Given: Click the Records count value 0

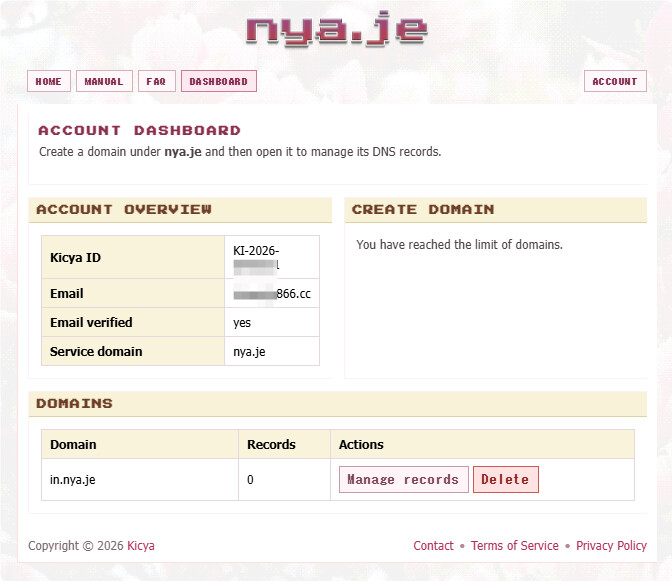Looking at the screenshot, I should click(250, 479).
